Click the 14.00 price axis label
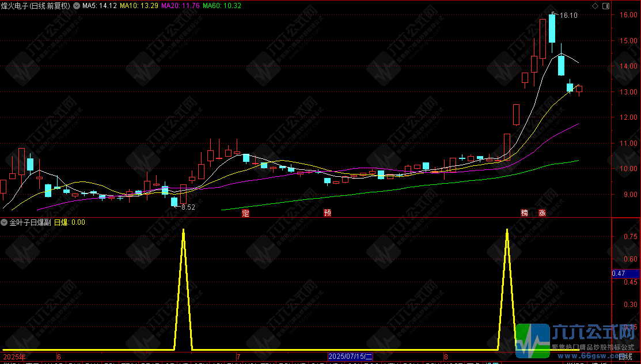 (628, 66)
